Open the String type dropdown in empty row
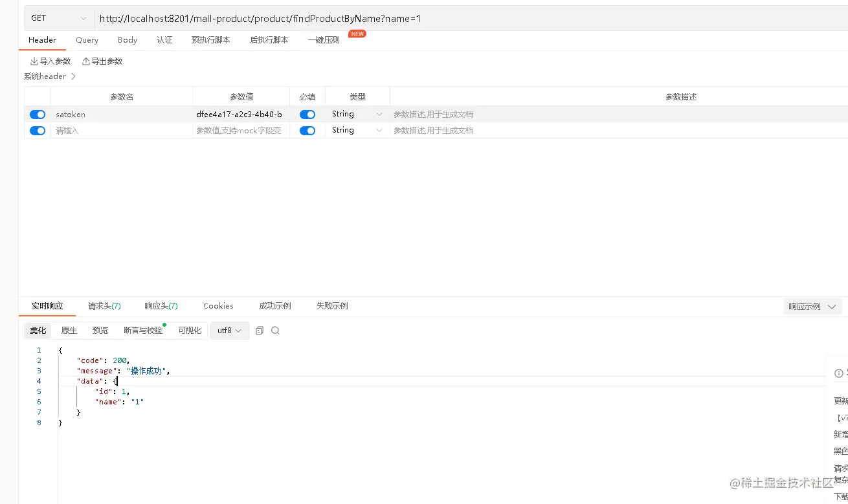The image size is (848, 504). [357, 130]
